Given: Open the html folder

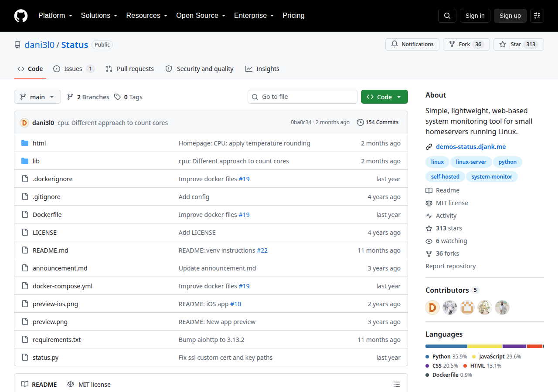Looking at the screenshot, I should [x=39, y=143].
